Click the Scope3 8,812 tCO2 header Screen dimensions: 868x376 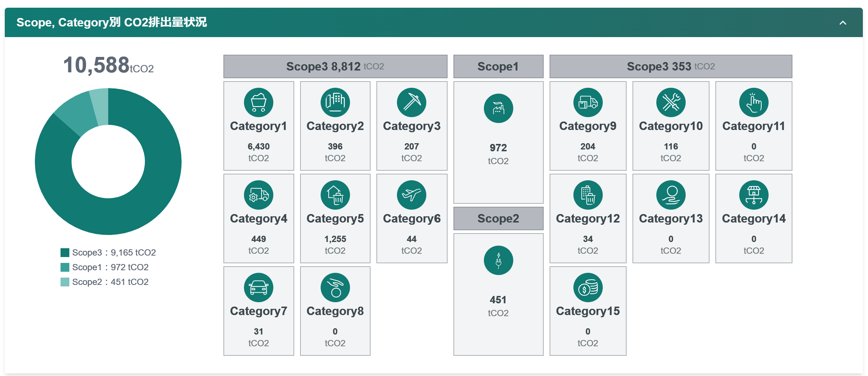(x=335, y=66)
